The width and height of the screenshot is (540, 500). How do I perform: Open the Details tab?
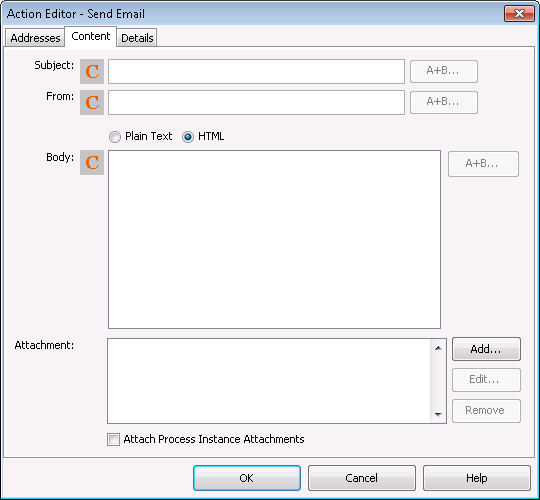(137, 38)
